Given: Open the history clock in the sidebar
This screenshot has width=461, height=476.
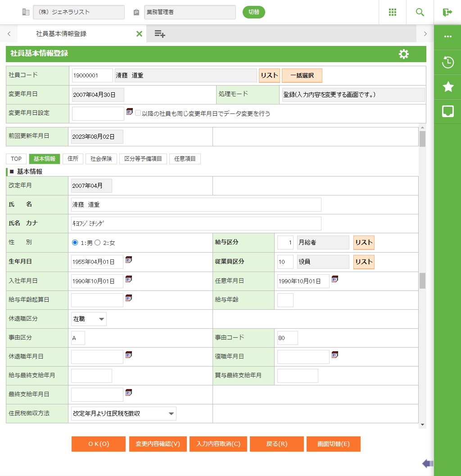Looking at the screenshot, I should coord(448,62).
